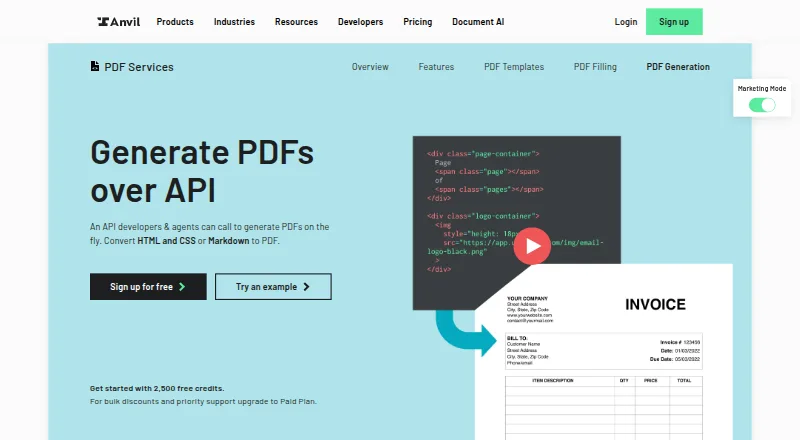Switch to the PDF Filling tab
Viewport: 800px width, 440px height.
coord(595,66)
